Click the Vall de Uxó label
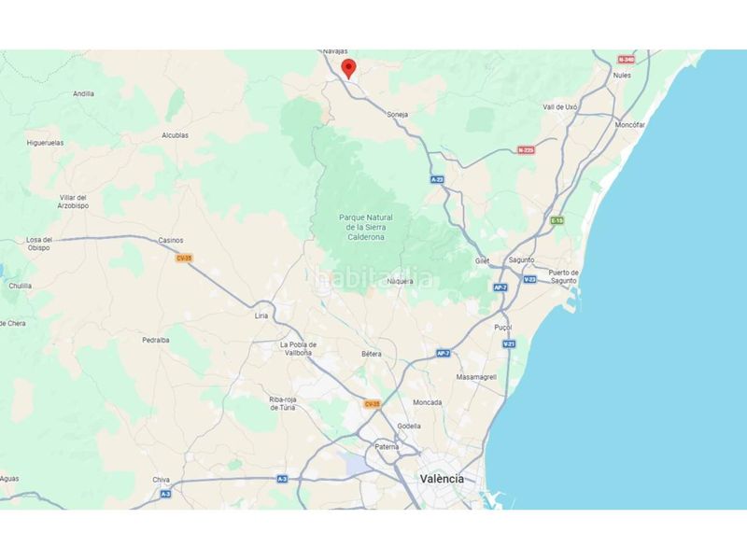Image resolution: width=747 pixels, height=560 pixels. pos(559,107)
